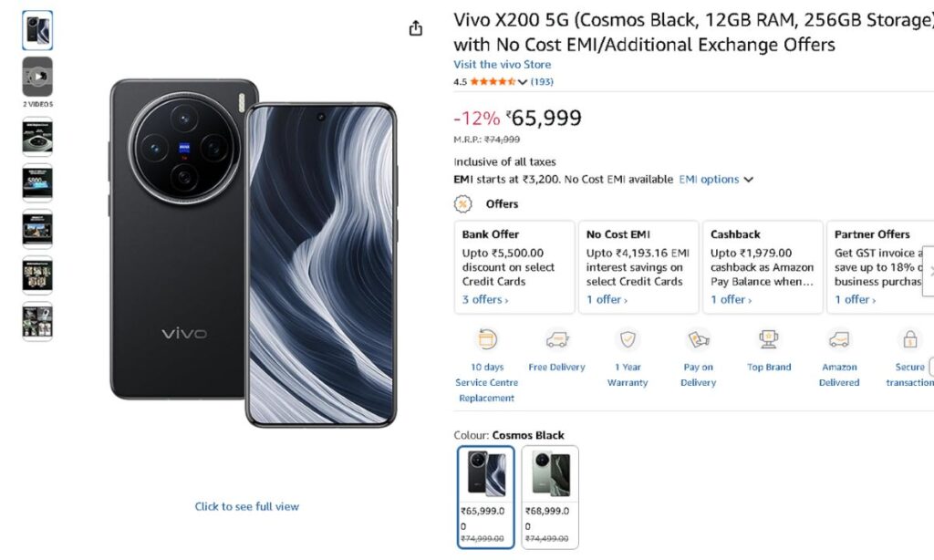The height and width of the screenshot is (560, 934).
Task: Open the 2 Videos thumbnail
Action: (37, 78)
